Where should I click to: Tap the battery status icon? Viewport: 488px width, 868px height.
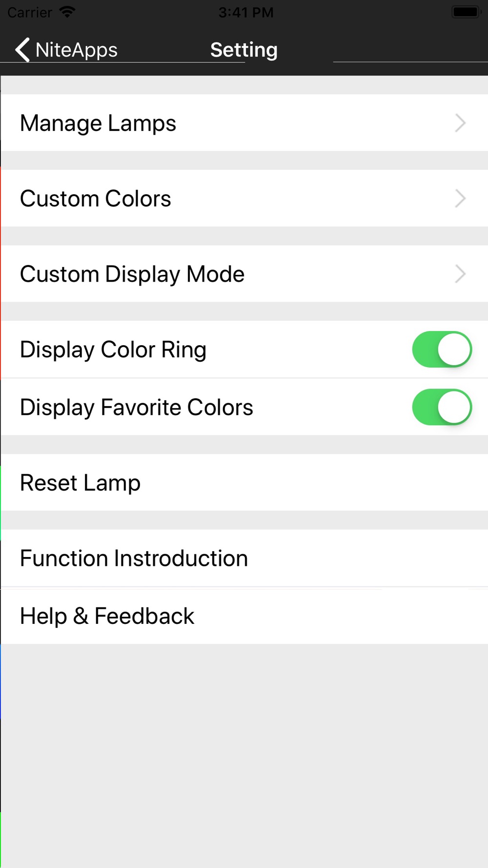[466, 12]
